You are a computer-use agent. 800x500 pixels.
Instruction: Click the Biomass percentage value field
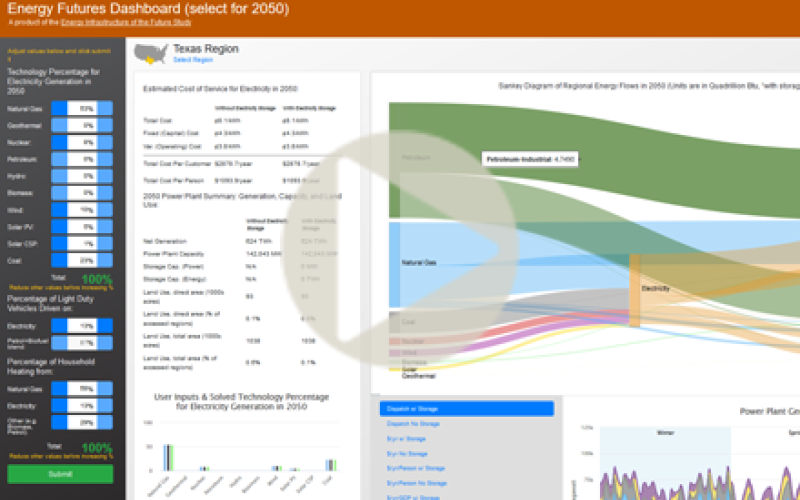click(87, 193)
